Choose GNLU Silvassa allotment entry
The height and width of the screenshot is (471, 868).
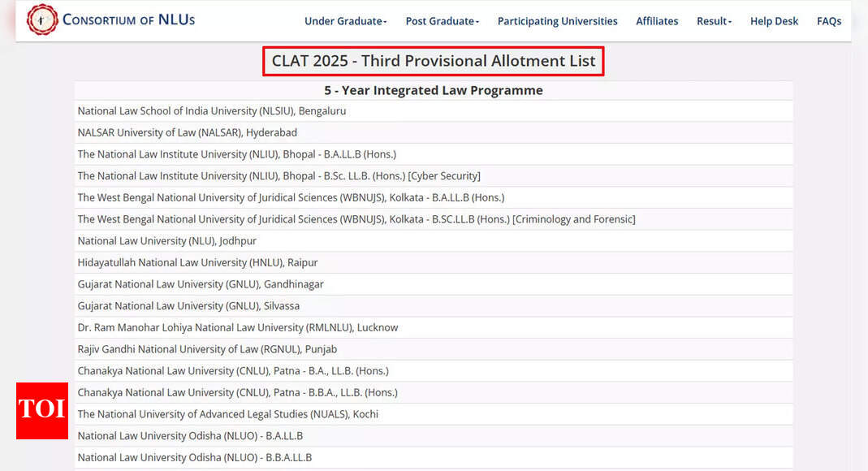188,306
